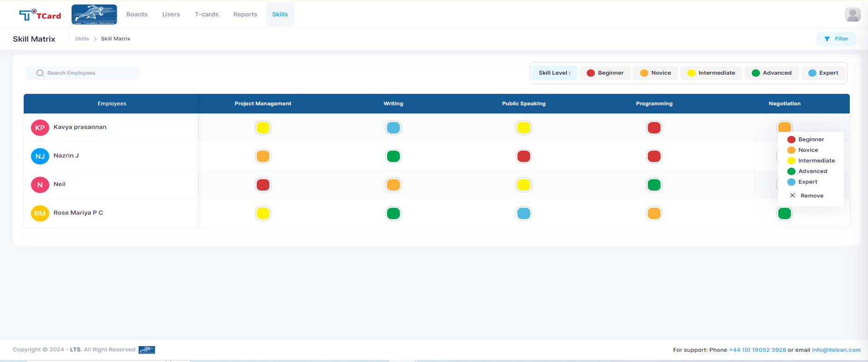The width and height of the screenshot is (868, 362).
Task: Click the Nazrin J NJ avatar
Action: click(40, 156)
